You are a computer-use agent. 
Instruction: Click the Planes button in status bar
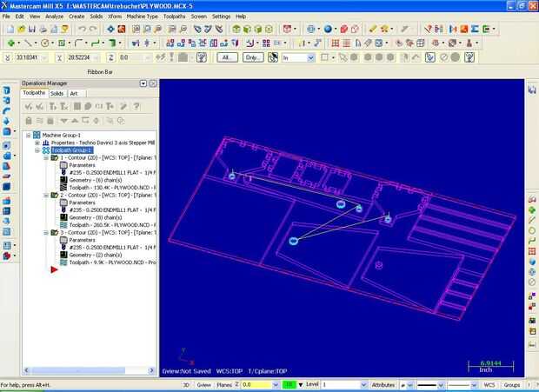point(224,385)
